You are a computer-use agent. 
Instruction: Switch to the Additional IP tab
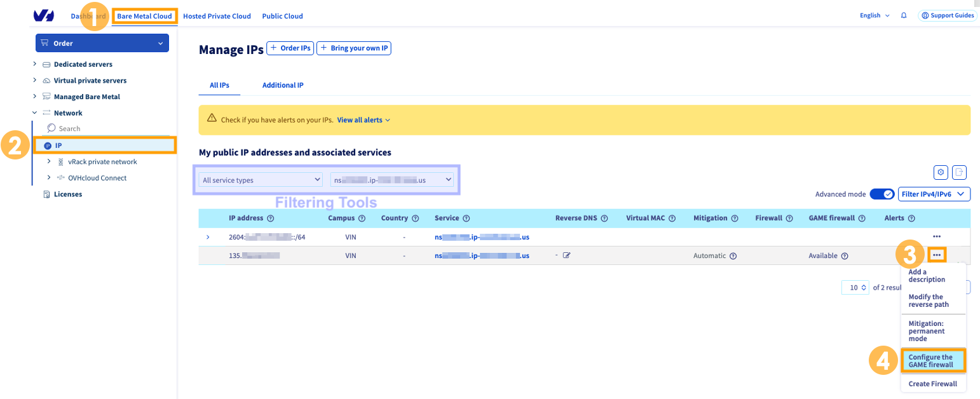[283, 85]
